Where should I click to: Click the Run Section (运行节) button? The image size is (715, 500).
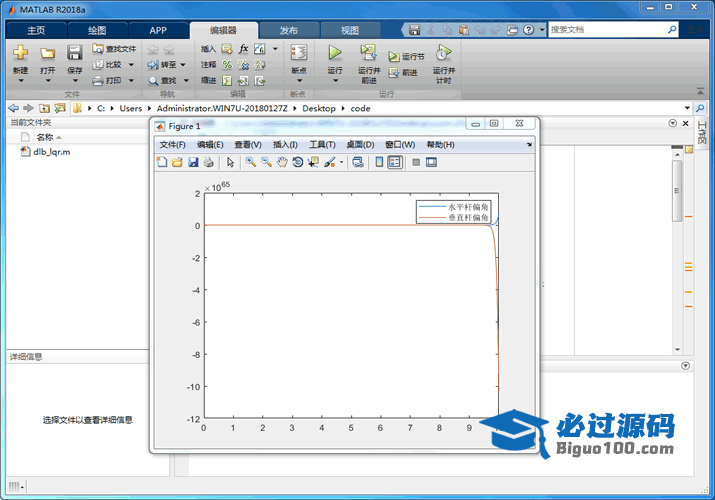406,57
